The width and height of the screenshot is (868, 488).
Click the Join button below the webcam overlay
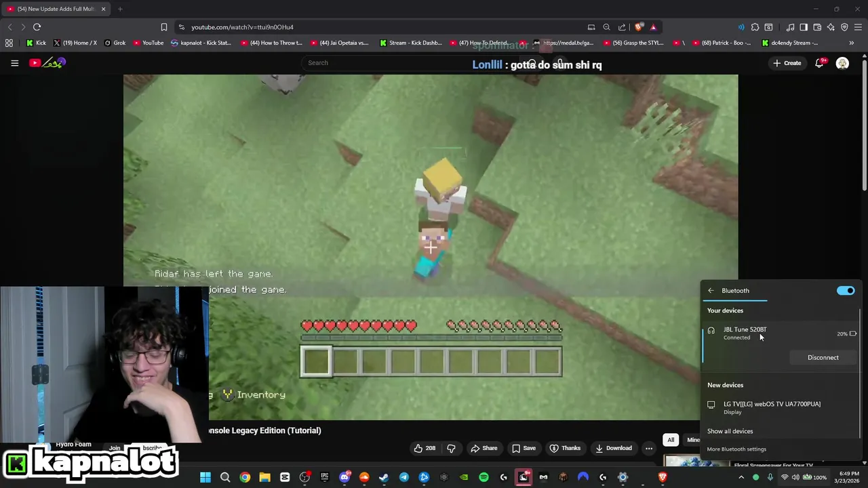pos(115,449)
